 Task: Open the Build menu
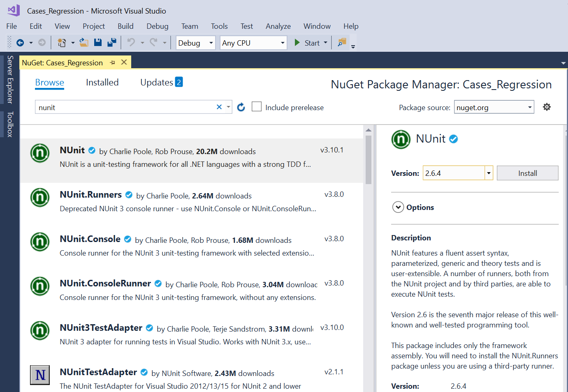click(125, 26)
